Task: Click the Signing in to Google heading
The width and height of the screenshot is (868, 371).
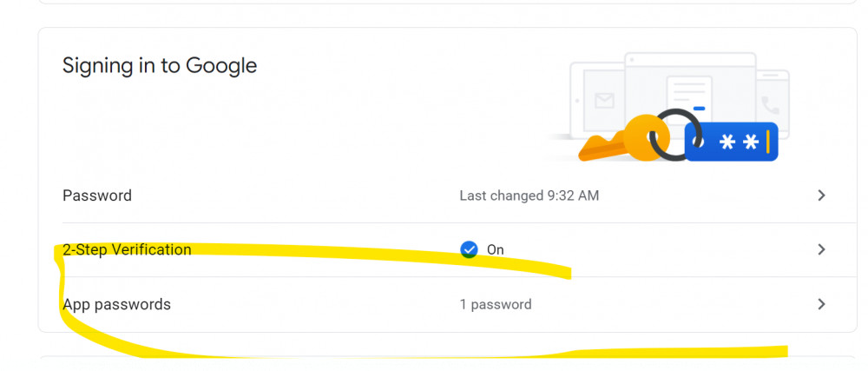Action: [160, 65]
